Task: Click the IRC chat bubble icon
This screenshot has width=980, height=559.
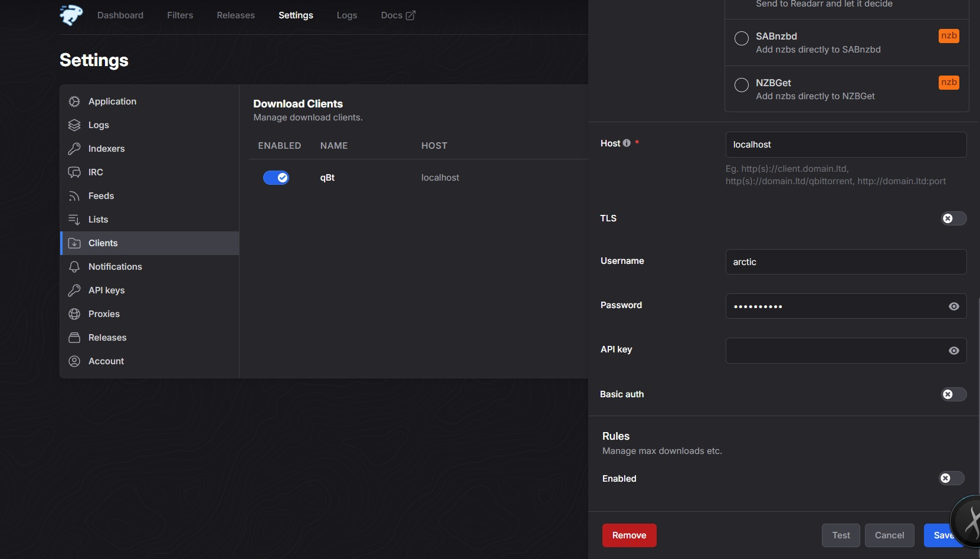Action: (74, 172)
